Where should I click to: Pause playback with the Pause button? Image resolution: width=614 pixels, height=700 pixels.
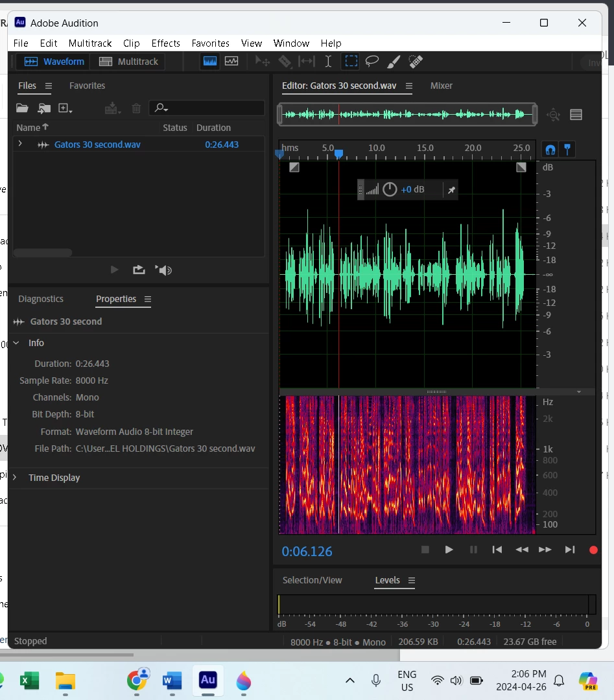pos(473,550)
